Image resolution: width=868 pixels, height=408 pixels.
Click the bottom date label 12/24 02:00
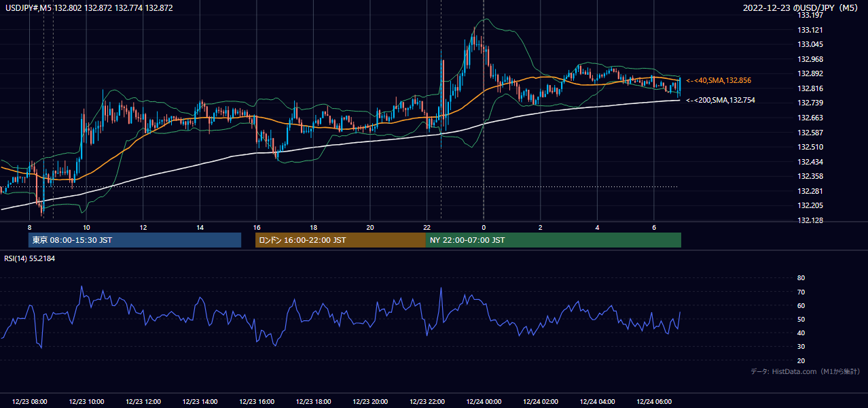tap(541, 402)
